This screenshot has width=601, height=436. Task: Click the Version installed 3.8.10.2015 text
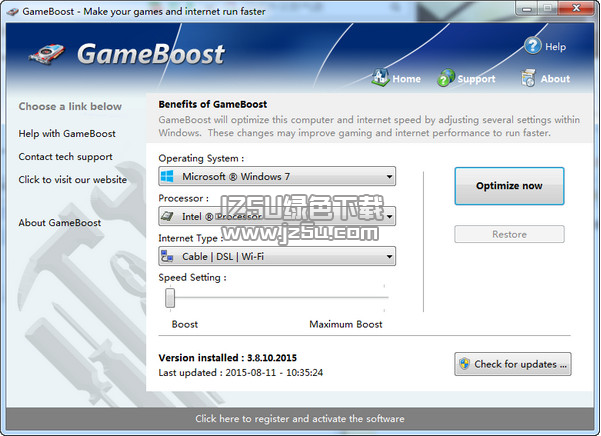click(228, 358)
